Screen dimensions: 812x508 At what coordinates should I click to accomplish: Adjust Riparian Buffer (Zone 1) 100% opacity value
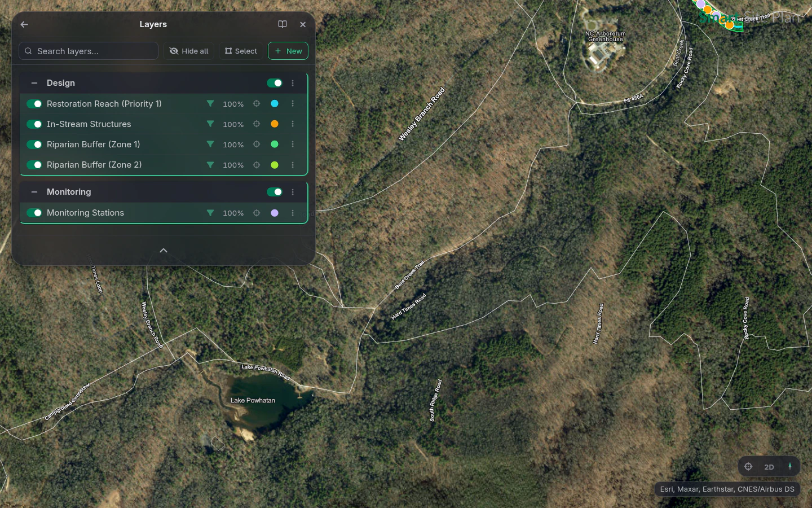tap(233, 144)
